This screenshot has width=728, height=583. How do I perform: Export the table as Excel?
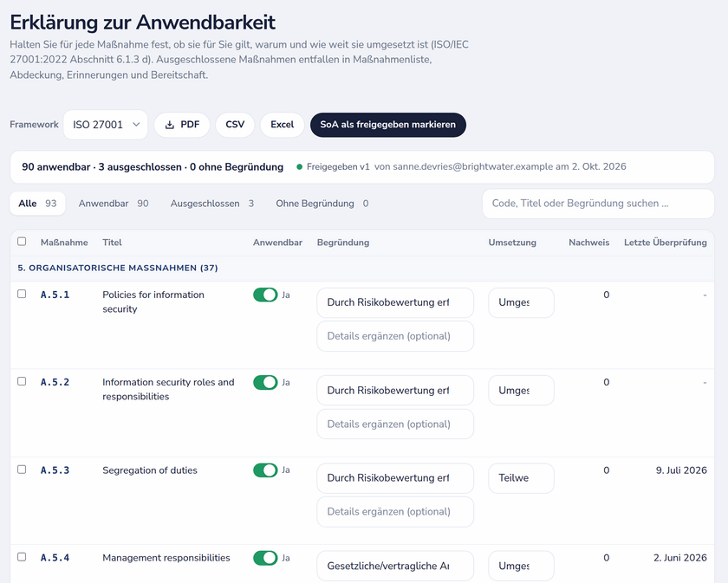coord(283,125)
